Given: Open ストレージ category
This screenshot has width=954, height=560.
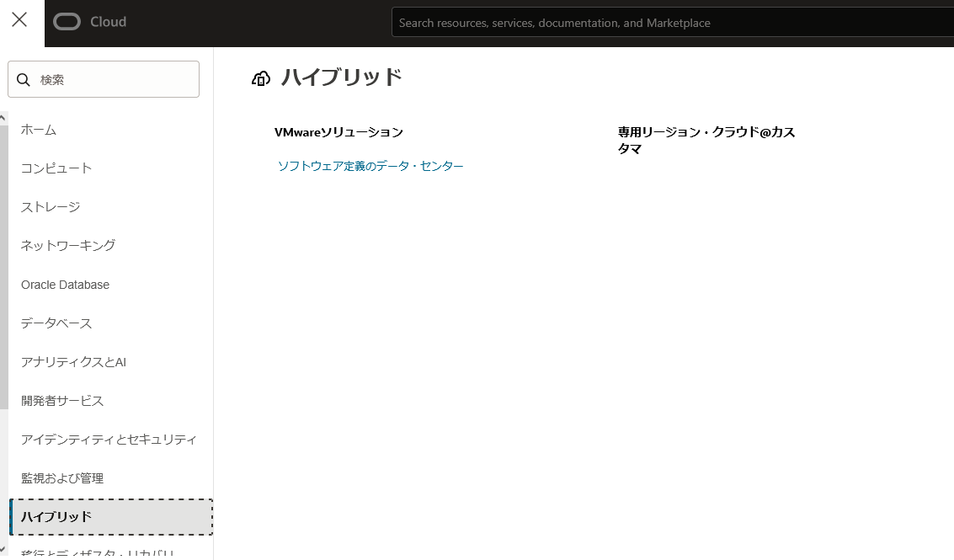Looking at the screenshot, I should [x=51, y=207].
